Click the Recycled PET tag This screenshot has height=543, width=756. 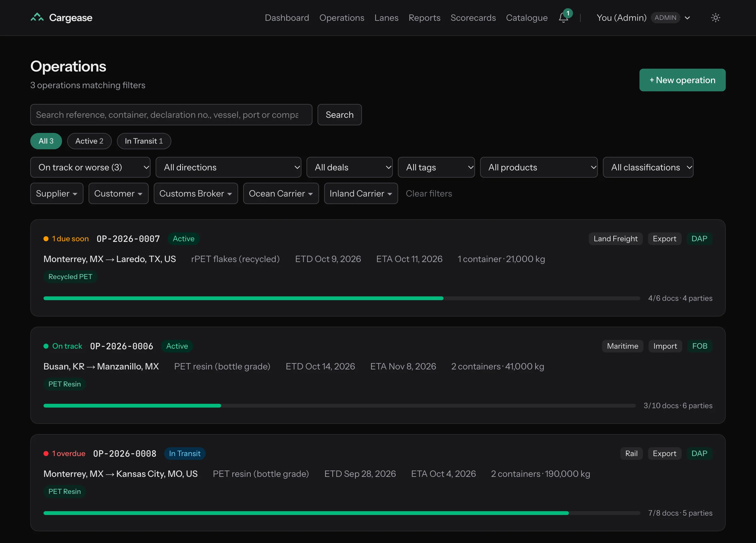[x=70, y=277]
